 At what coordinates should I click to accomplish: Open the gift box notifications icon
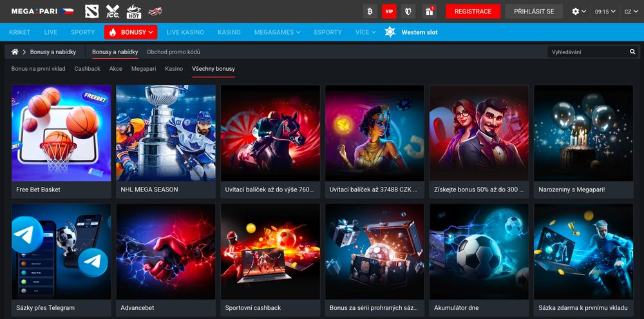coord(429,12)
